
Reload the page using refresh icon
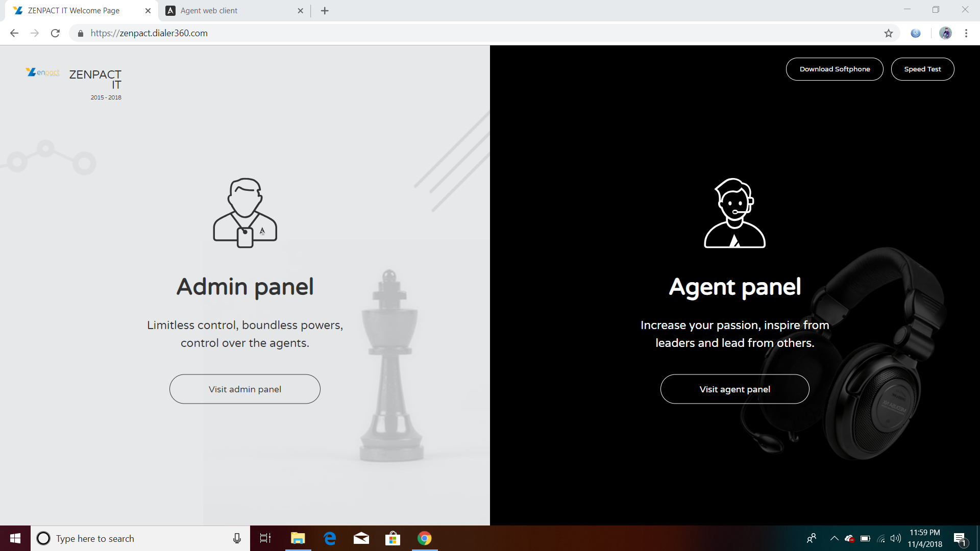55,33
